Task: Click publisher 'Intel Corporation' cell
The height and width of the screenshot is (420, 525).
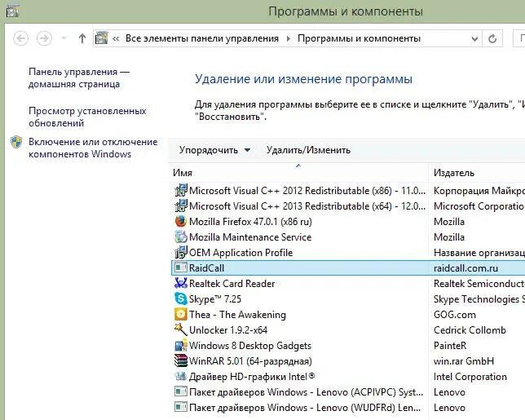Action: tap(470, 377)
